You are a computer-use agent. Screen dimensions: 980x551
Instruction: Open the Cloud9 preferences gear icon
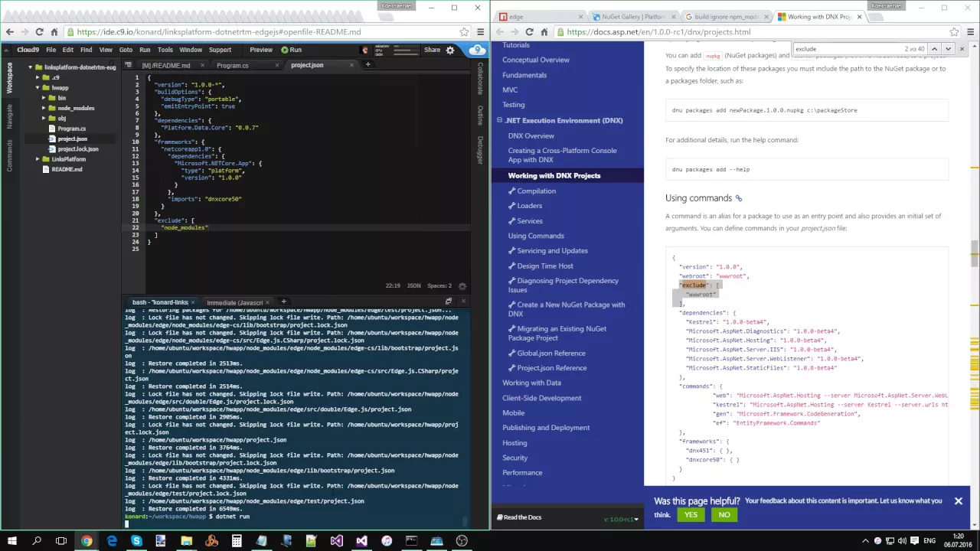(x=450, y=50)
